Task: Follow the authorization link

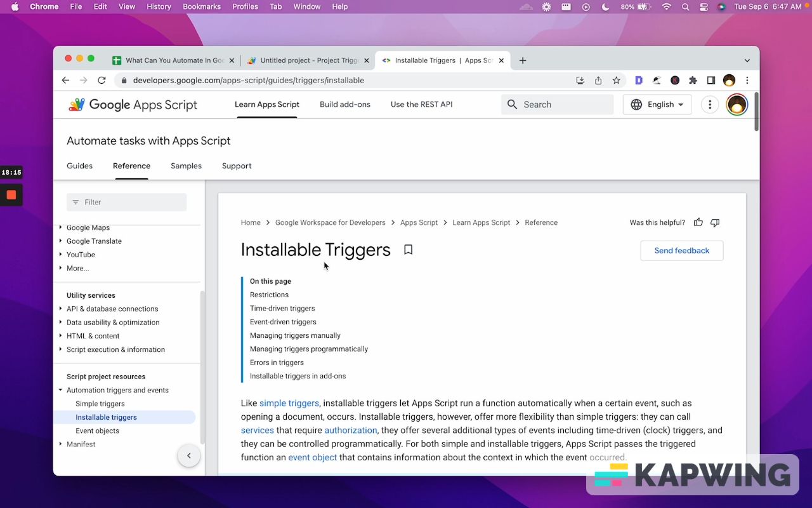Action: tap(351, 431)
